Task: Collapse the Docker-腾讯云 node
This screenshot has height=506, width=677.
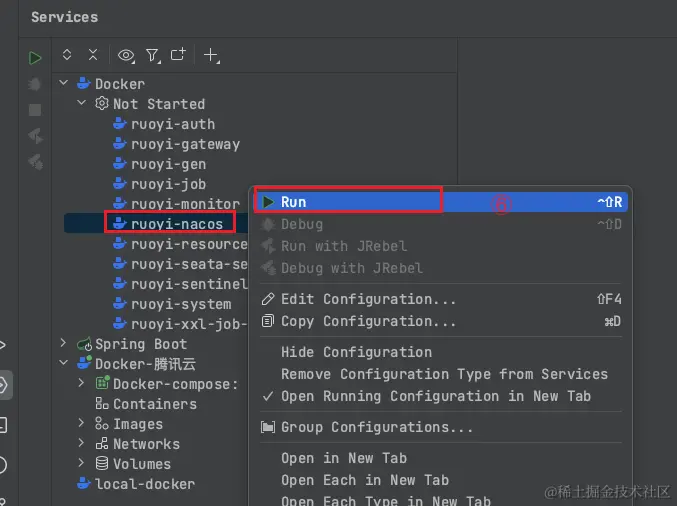Action: tap(63, 363)
